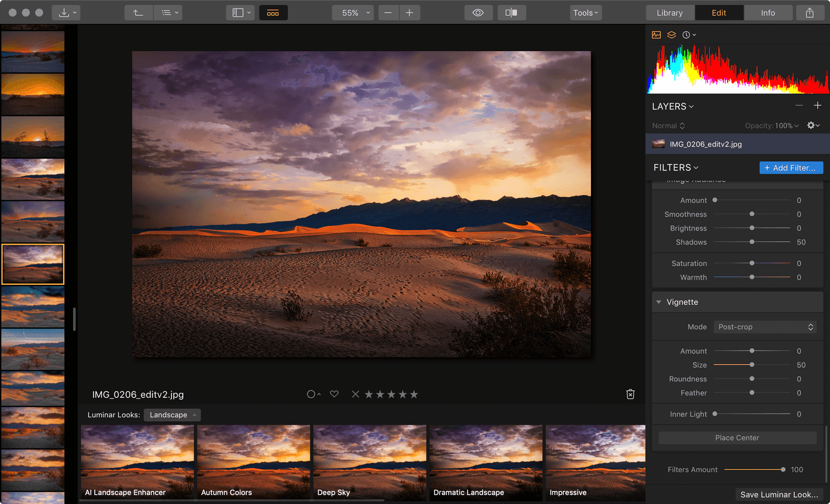Image resolution: width=830 pixels, height=504 pixels.
Task: Apply the Deep Sky look
Action: (x=370, y=463)
